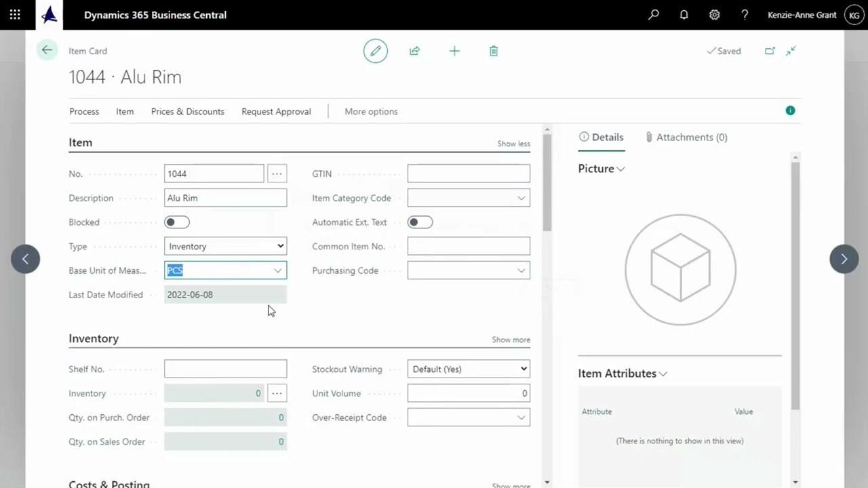The image size is (868, 488).
Task: Click the Item section heading
Action: [80, 142]
